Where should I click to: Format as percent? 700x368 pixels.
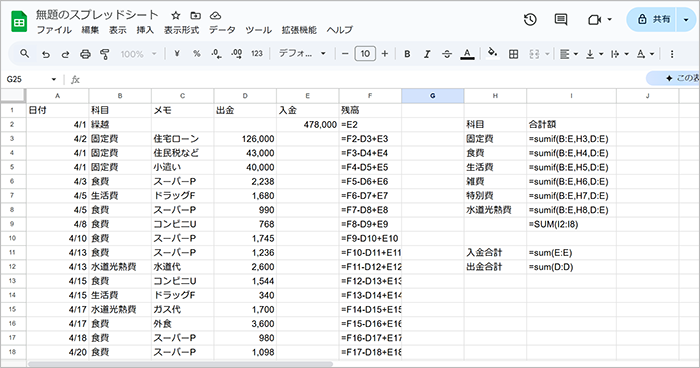(196, 54)
